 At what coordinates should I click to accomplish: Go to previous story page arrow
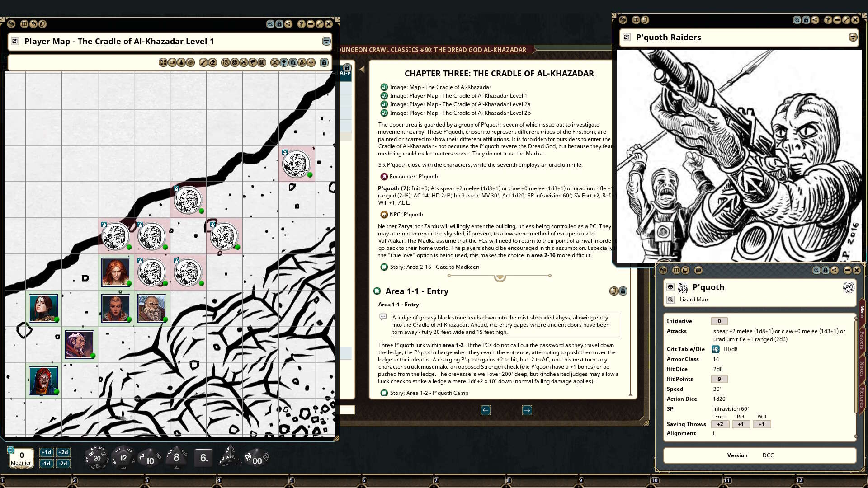(x=485, y=410)
